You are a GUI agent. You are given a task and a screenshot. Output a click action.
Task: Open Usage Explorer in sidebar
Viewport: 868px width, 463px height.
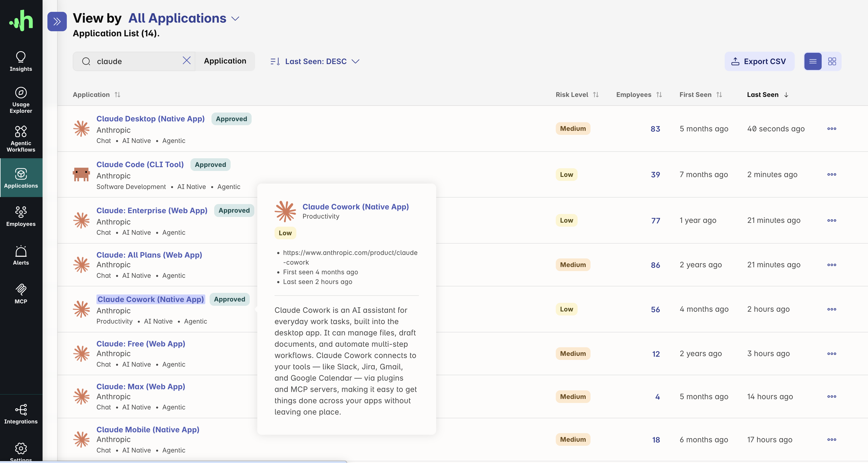pos(21,100)
